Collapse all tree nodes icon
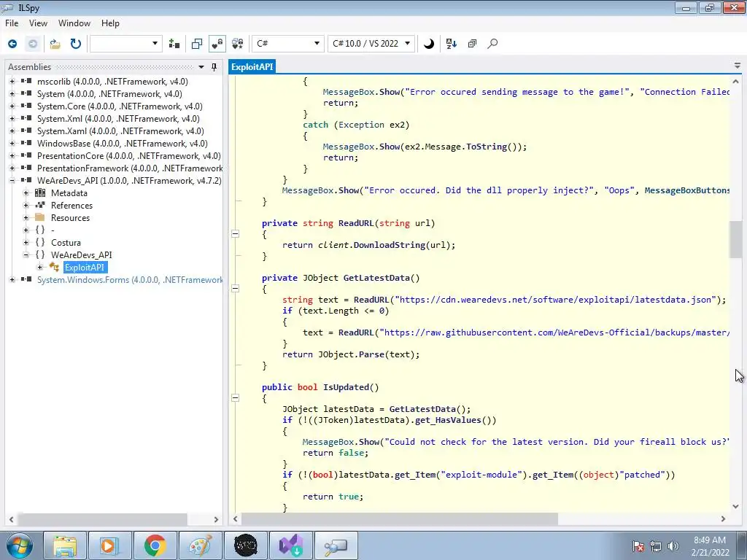This screenshot has height=560, width=747. click(x=472, y=44)
